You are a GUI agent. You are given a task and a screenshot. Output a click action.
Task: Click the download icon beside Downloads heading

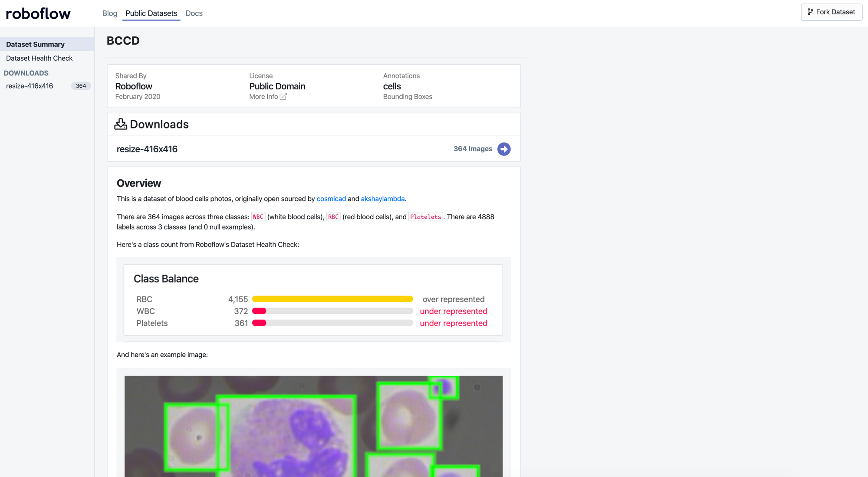coord(121,124)
